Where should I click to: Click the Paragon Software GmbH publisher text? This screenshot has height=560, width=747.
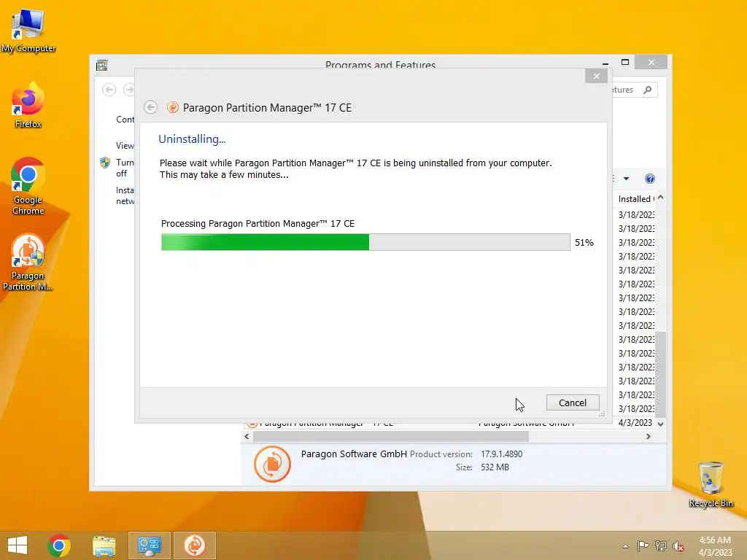tap(354, 454)
